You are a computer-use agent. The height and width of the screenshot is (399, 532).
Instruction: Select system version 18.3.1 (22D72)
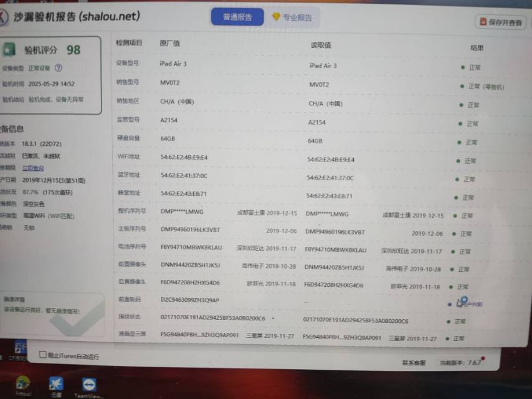(42, 144)
